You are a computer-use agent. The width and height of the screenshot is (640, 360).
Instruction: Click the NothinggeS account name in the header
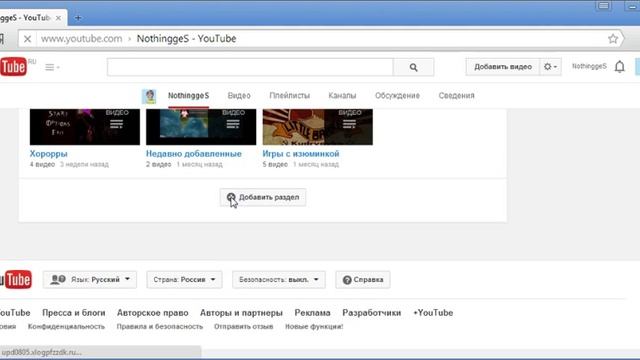[589, 66]
